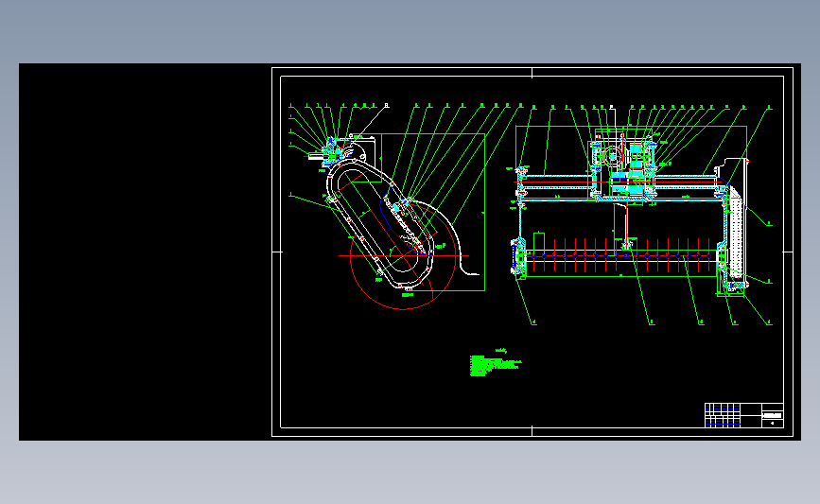820x504 pixels.
Task: Select the green technical notes text block
Action: (496, 362)
